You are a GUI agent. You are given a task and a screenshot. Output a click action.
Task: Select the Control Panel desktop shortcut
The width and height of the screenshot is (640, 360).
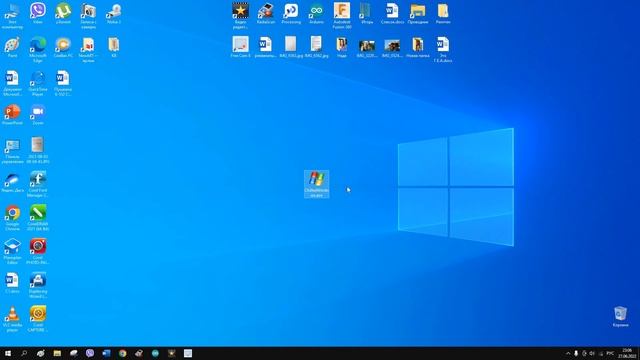coord(12,151)
